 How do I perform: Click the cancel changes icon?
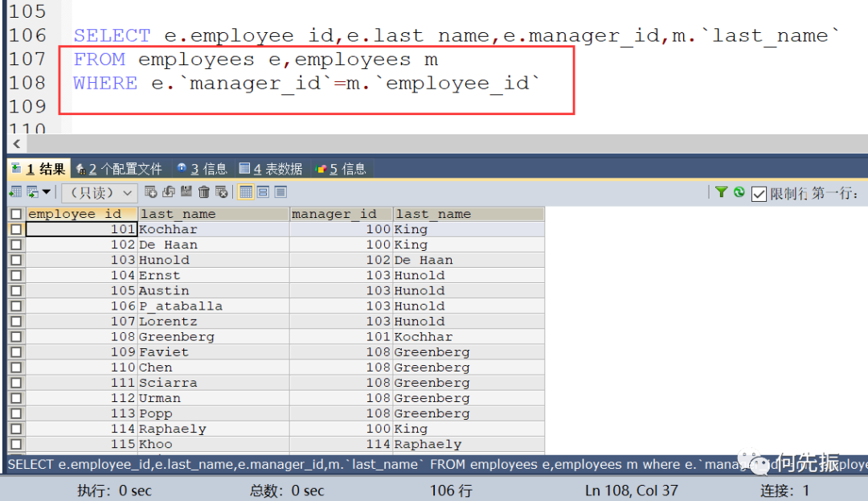222,192
